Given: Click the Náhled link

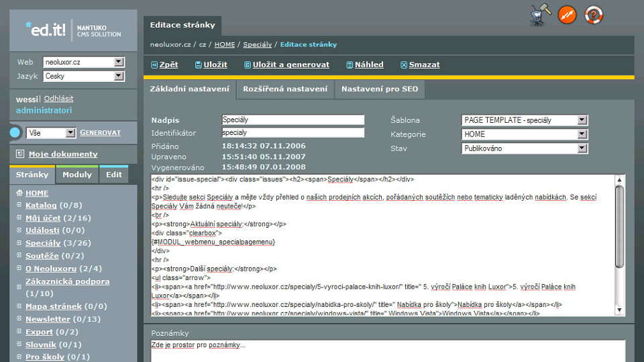Looking at the screenshot, I should click(369, 64).
